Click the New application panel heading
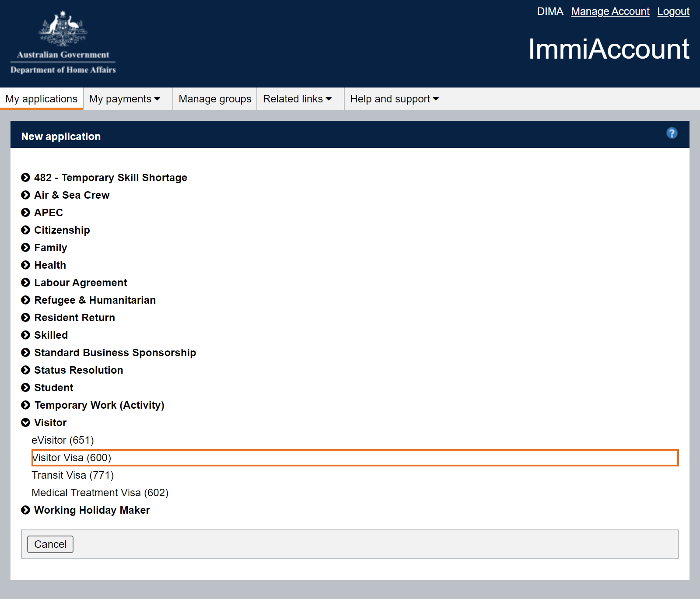Screen dimensions: 700x599 pos(61,137)
